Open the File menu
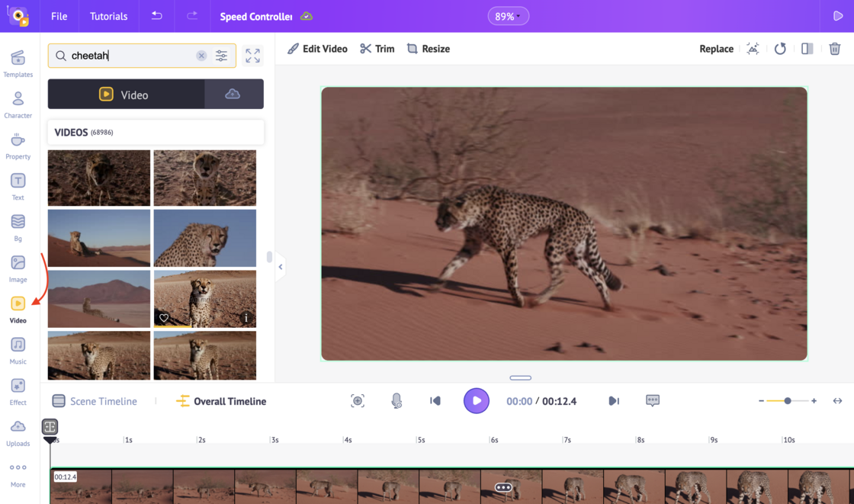 coord(59,14)
